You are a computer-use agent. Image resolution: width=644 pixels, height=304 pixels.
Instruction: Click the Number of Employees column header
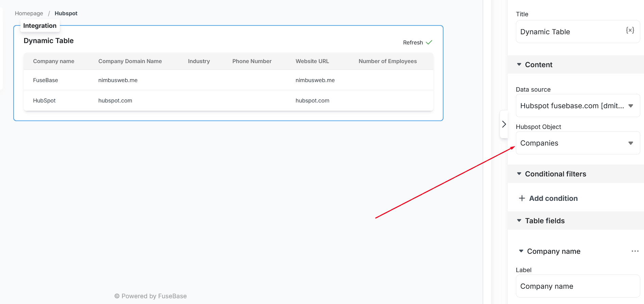click(x=388, y=61)
